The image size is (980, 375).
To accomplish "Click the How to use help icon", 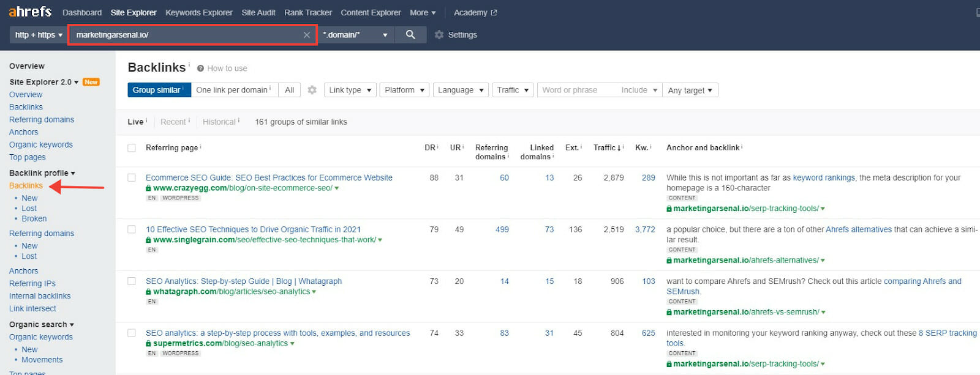I will click(200, 69).
